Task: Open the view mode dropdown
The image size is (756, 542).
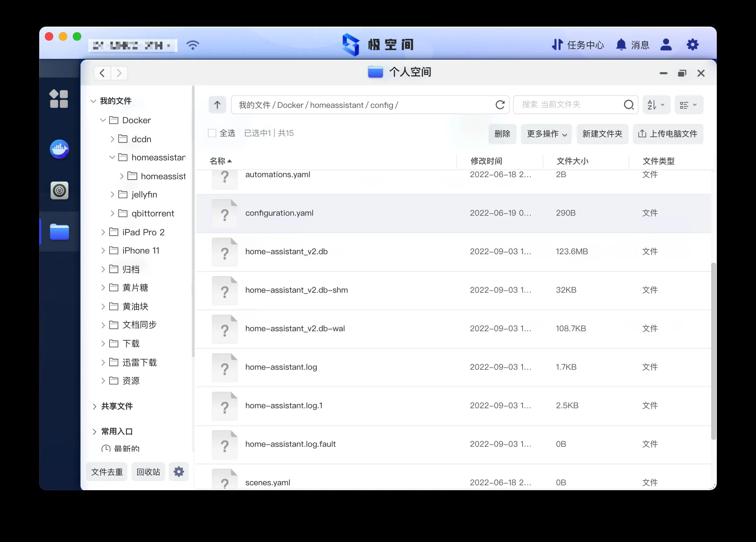Action: (688, 105)
